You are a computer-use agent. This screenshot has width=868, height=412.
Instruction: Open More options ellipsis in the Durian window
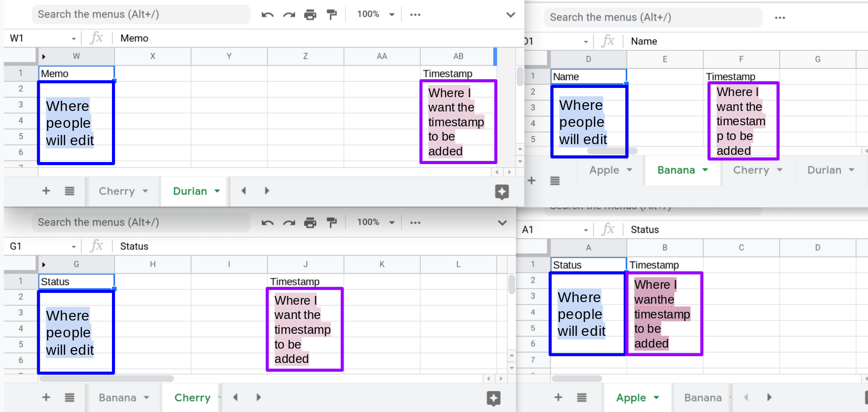click(x=415, y=15)
